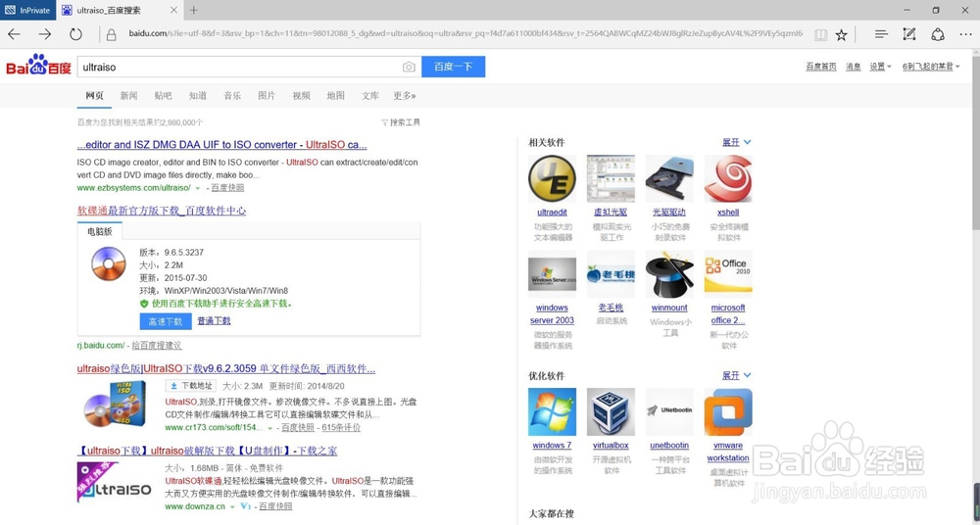Open 搜索工具 filter tools
Image resolution: width=980 pixels, height=525 pixels.
401,122
